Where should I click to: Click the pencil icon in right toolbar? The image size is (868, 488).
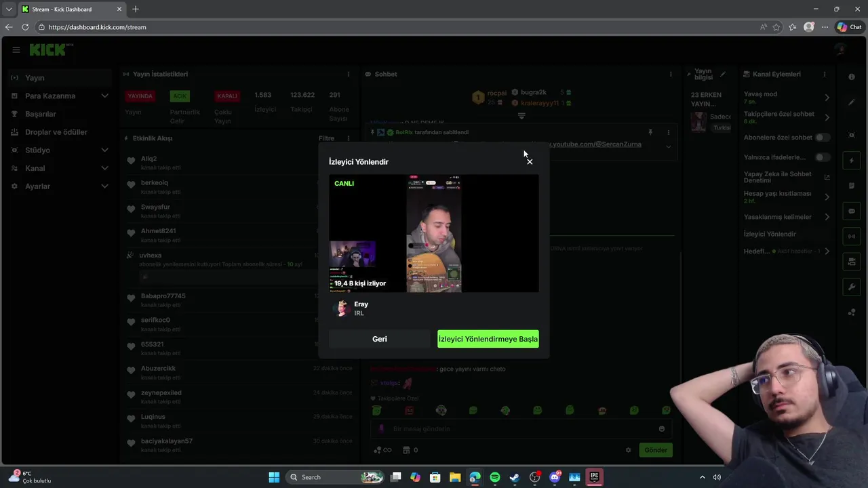point(852,102)
